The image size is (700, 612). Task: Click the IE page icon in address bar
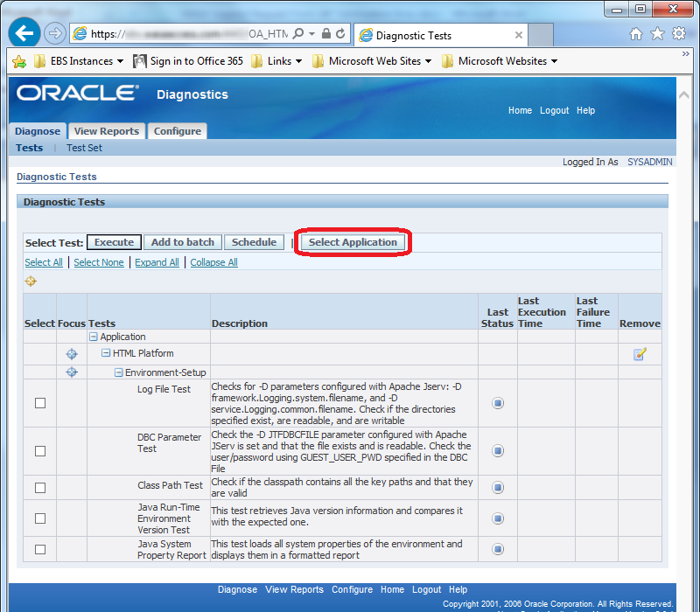pyautogui.click(x=80, y=33)
